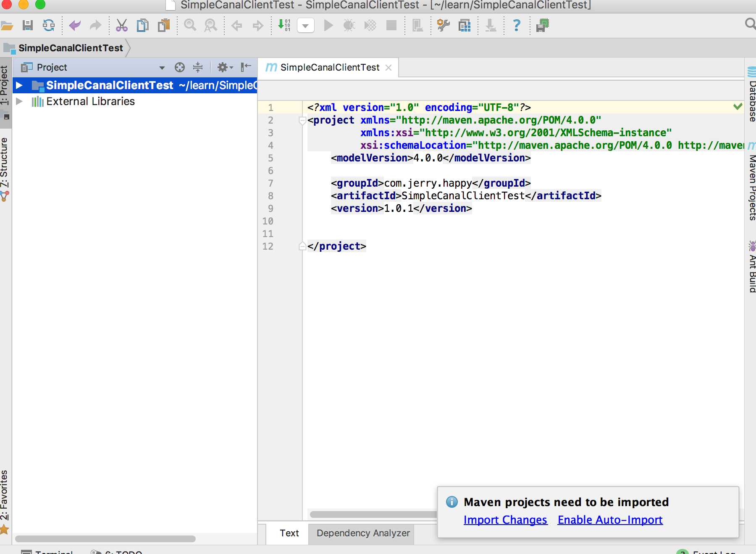Click the Import Changes link
The width and height of the screenshot is (756, 554).
(505, 520)
